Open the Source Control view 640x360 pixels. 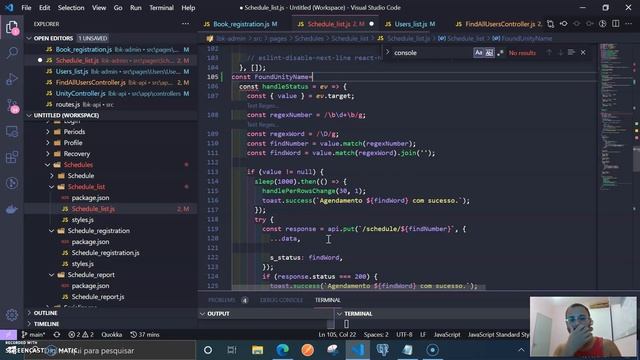click(12, 105)
